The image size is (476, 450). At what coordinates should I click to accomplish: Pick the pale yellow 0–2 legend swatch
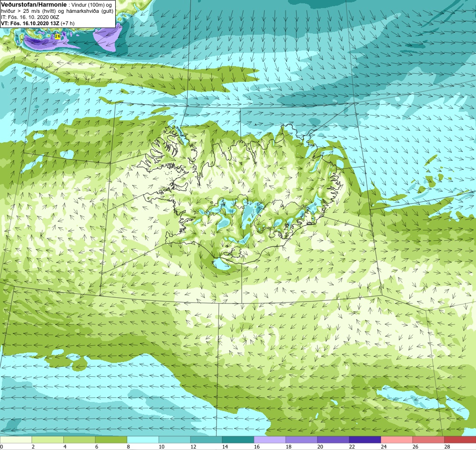click(16, 440)
